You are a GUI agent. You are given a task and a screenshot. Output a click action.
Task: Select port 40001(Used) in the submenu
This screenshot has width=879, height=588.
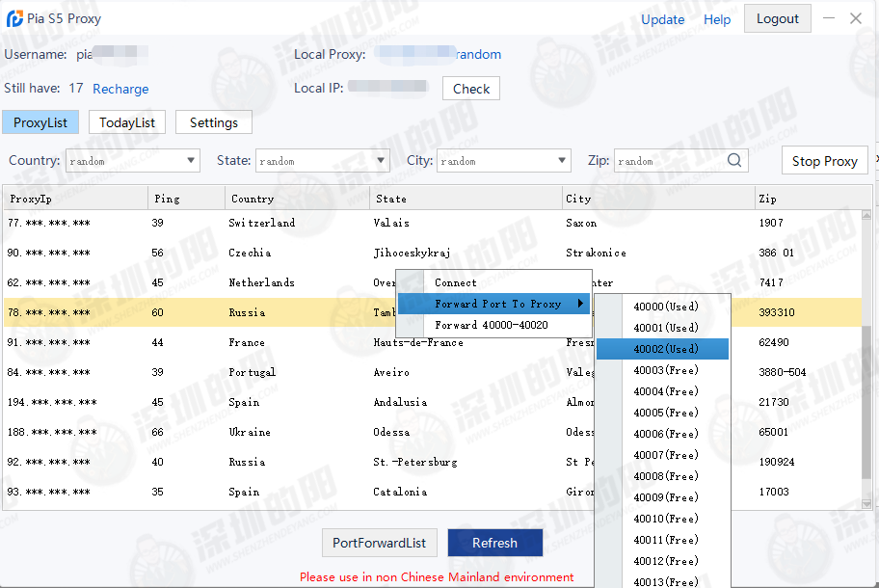[662, 328]
